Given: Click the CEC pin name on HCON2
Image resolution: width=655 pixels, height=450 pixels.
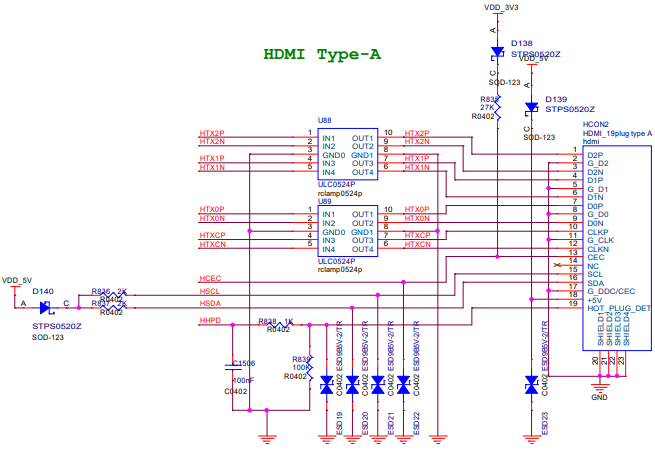Looking at the screenshot, I should coord(596,257).
